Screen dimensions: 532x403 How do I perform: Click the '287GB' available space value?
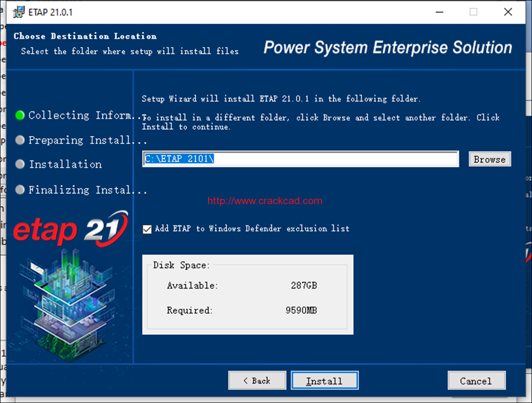coord(304,286)
